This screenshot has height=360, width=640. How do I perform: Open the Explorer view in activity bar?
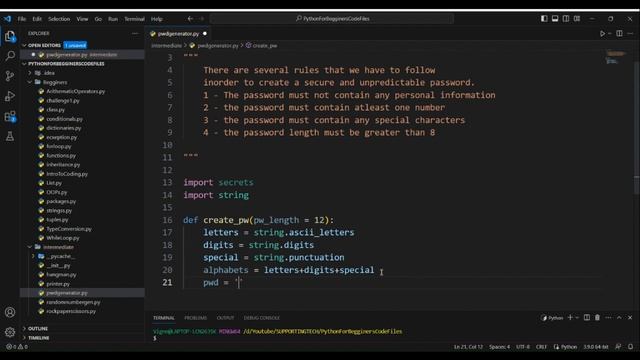click(x=10, y=36)
